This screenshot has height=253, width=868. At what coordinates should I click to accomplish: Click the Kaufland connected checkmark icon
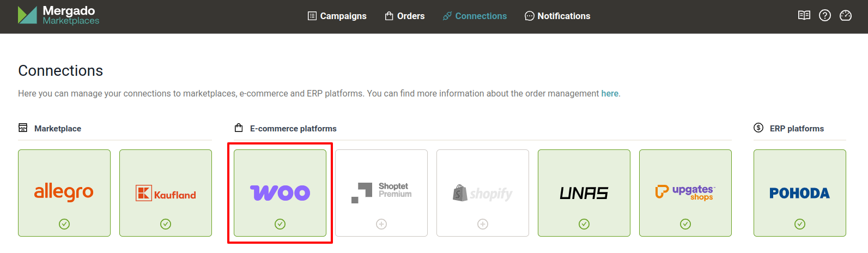(166, 224)
